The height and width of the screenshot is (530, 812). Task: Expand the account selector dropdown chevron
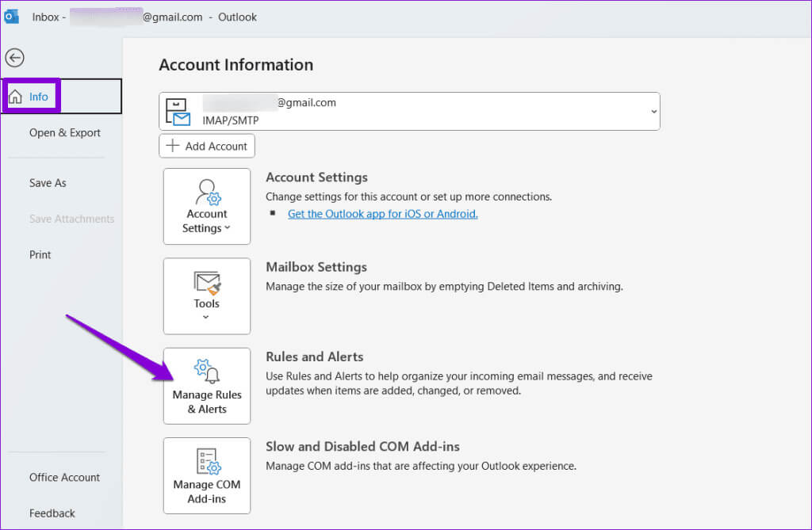[x=653, y=112]
